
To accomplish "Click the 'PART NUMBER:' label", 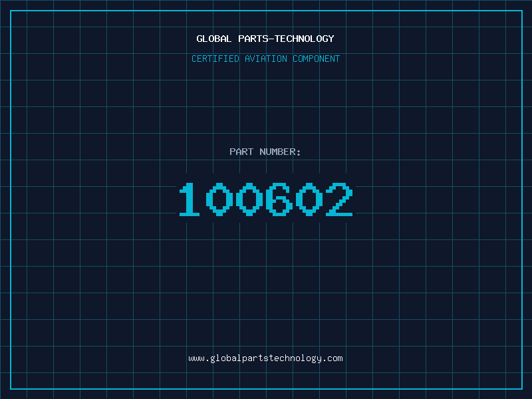I will coord(265,152).
